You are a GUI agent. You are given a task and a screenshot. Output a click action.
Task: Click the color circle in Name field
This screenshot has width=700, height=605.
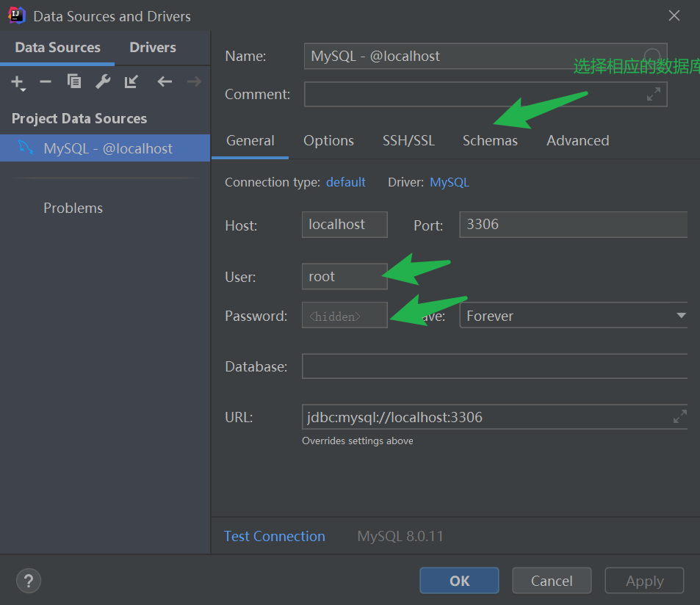click(x=652, y=57)
